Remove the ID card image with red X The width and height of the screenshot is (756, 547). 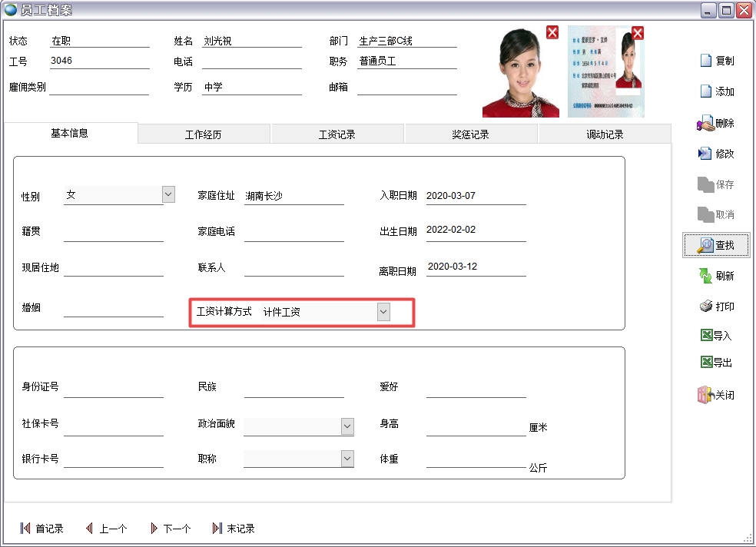638,33
